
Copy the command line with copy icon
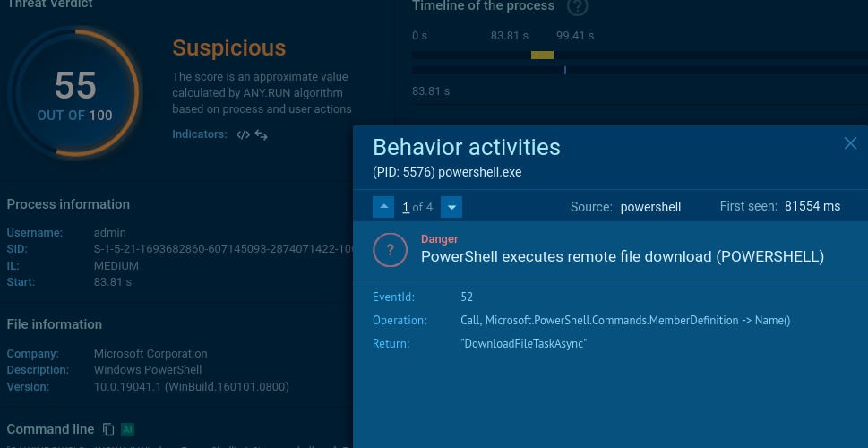point(108,429)
